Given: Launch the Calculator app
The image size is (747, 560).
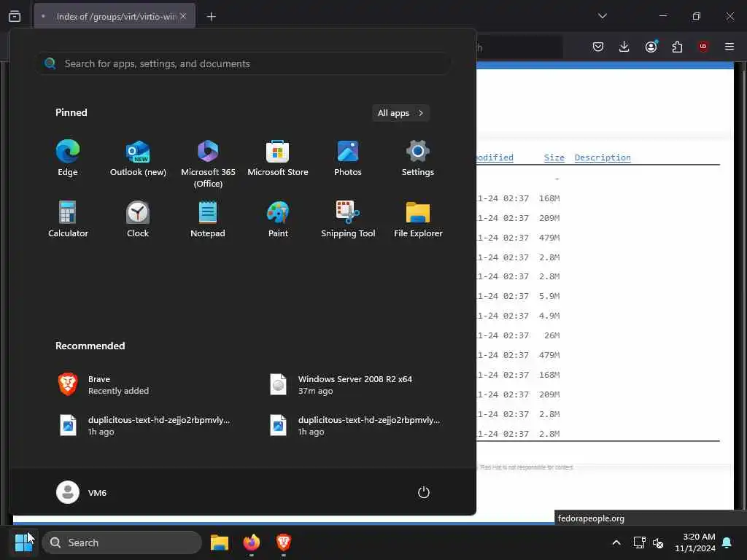Looking at the screenshot, I should (68, 219).
